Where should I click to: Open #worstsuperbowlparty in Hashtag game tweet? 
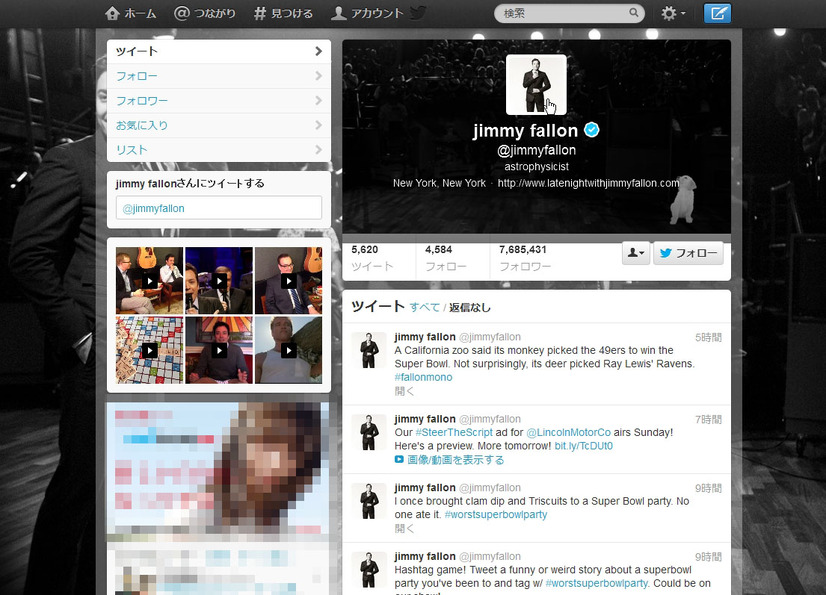[x=597, y=583]
